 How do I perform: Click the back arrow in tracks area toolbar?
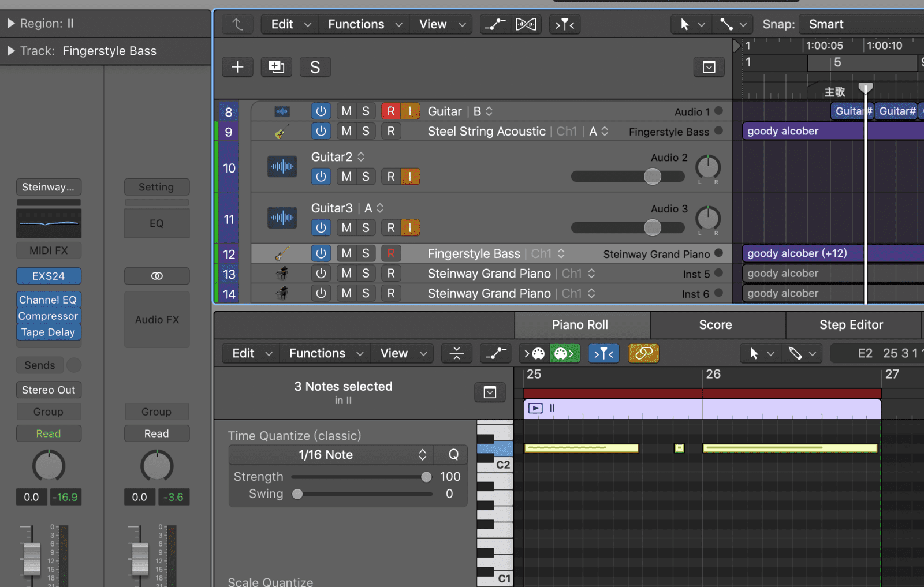click(x=237, y=24)
